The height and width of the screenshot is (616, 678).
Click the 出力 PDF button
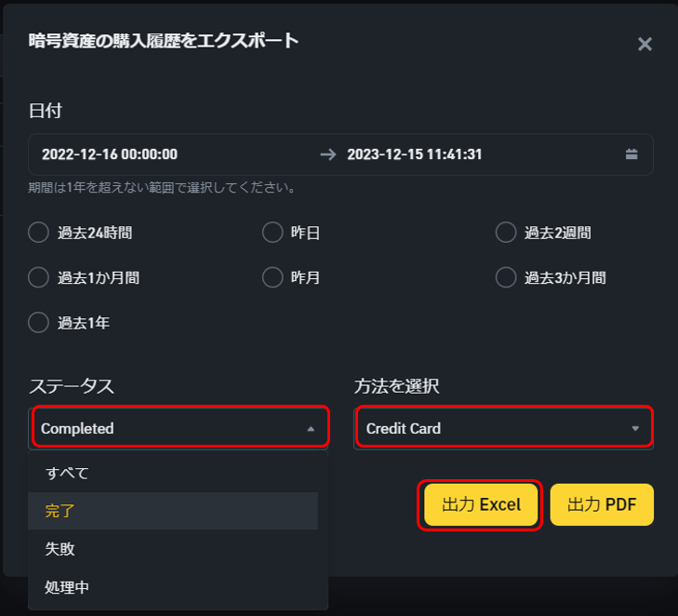(x=602, y=505)
